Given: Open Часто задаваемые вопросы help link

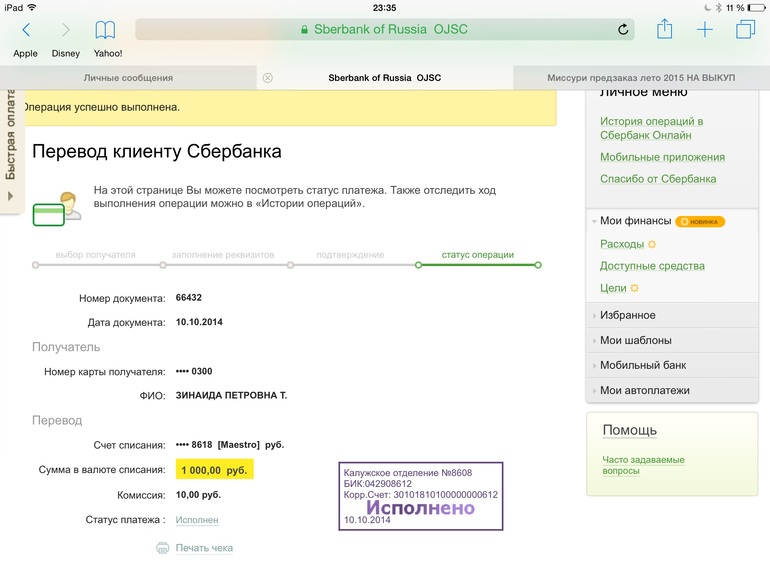Looking at the screenshot, I should coord(643,465).
